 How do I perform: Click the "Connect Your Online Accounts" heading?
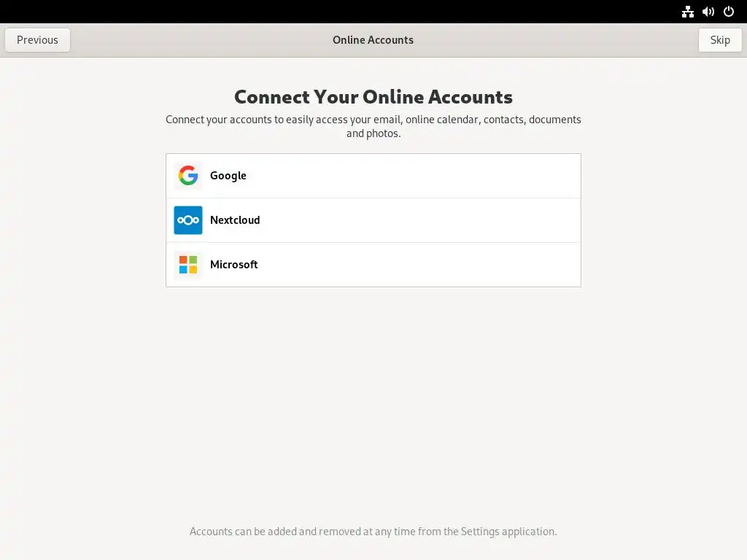373,97
